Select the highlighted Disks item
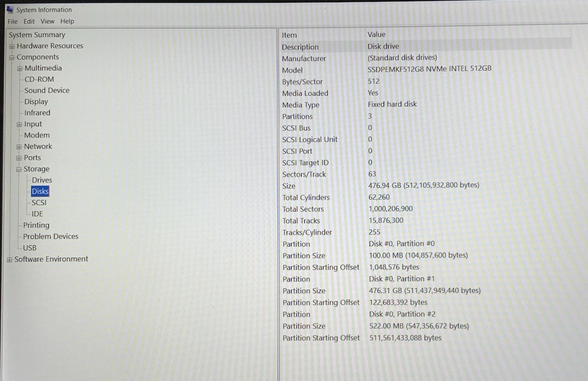This screenshot has height=381, width=588. point(40,192)
